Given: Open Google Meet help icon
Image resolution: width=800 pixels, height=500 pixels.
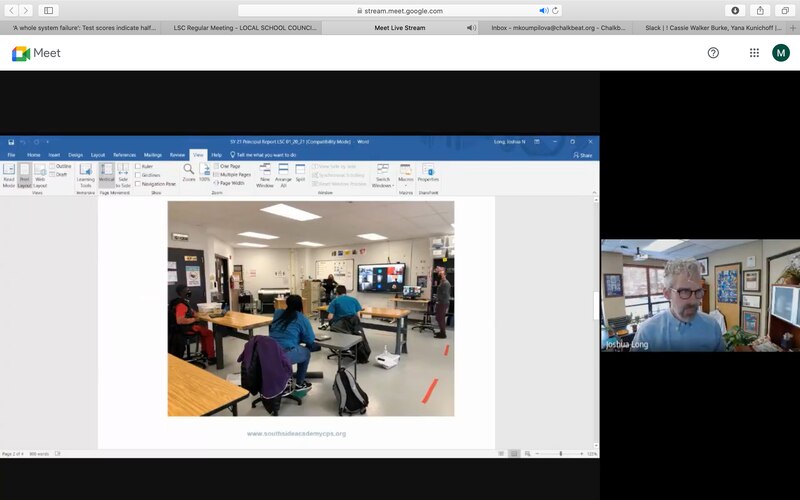Looking at the screenshot, I should tap(713, 53).
